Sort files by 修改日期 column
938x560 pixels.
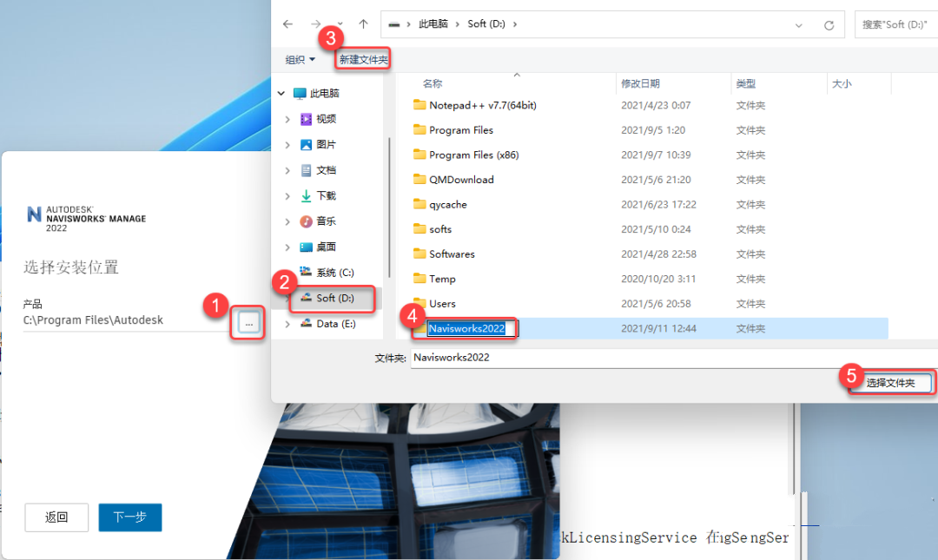(640, 83)
